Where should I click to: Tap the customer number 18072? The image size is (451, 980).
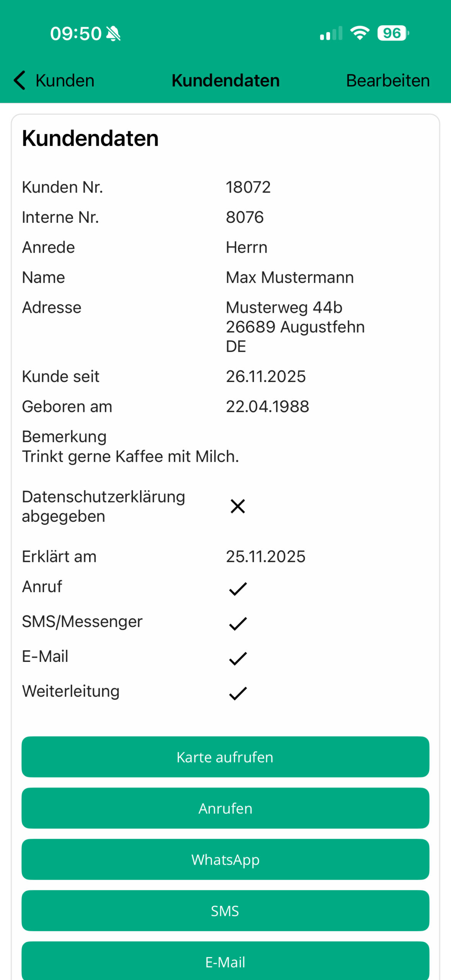pos(248,187)
